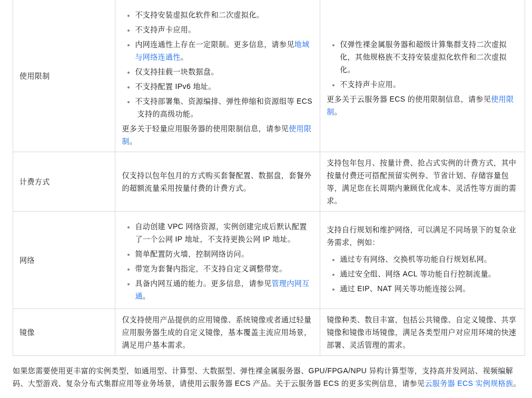Click paragraph 如果您需要使用更丰富的实例类型
Screen dimensions: 532x398
(265, 377)
